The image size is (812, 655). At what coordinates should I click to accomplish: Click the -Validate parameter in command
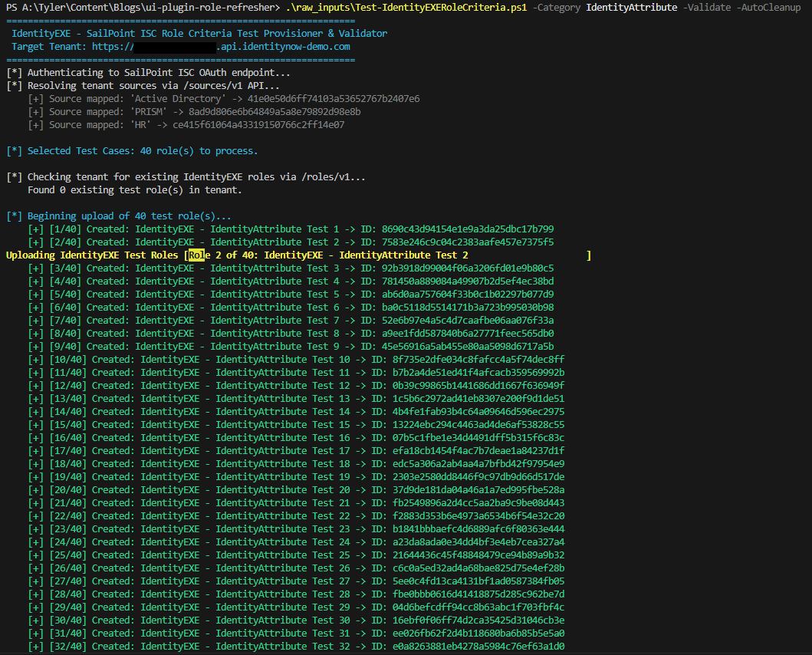coord(707,8)
